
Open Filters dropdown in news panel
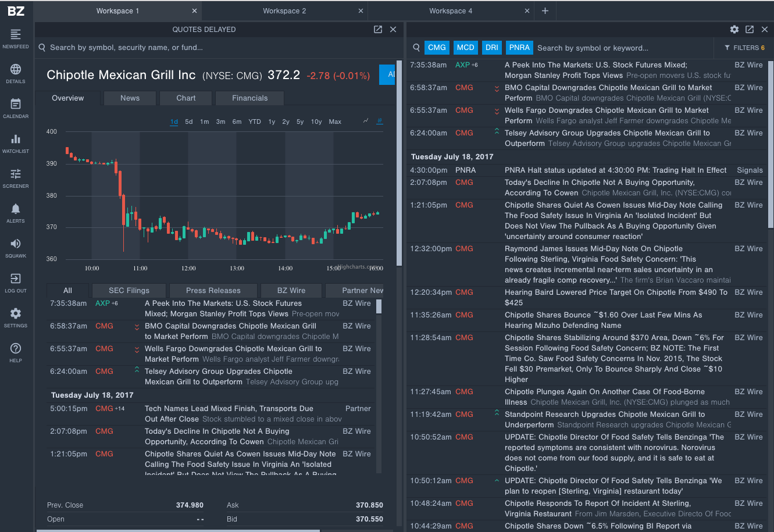[744, 48]
